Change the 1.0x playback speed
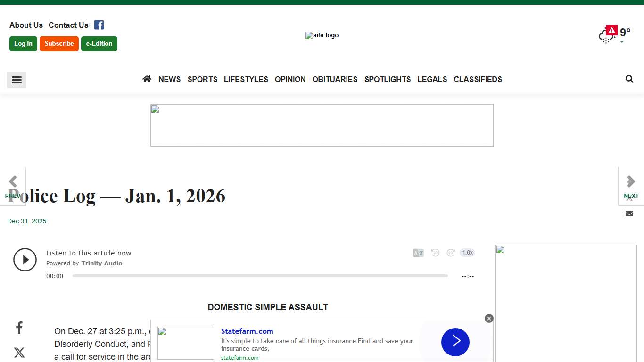The image size is (644, 362). [467, 253]
